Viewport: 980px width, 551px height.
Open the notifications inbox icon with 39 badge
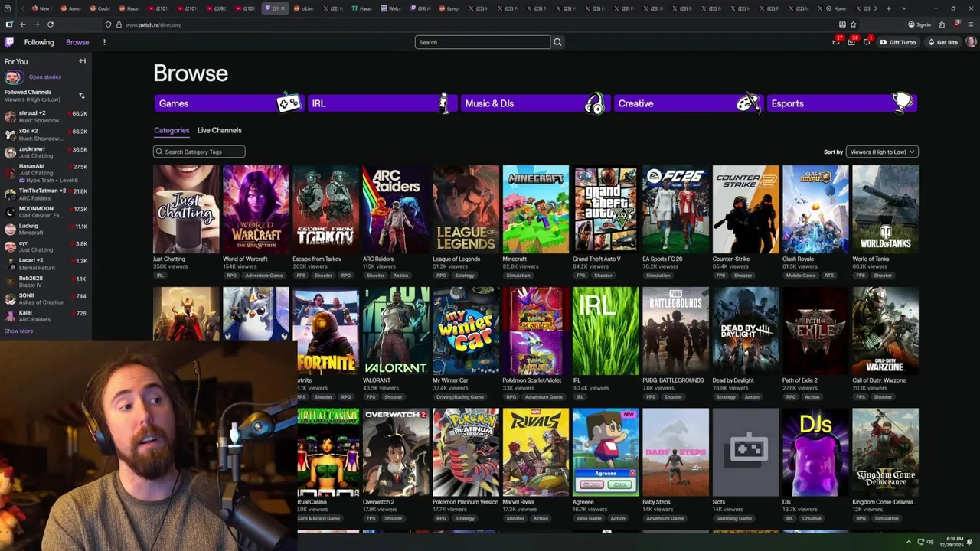(x=851, y=42)
